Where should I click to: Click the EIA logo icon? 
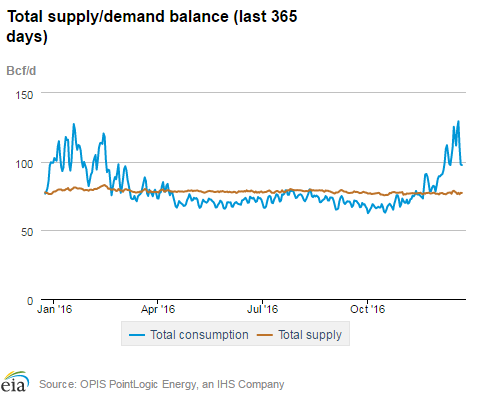click(x=14, y=381)
